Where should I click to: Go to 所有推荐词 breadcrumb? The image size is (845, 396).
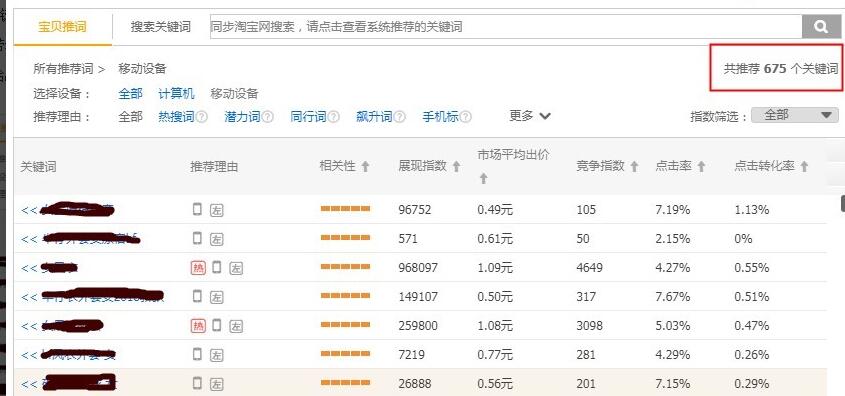(63, 69)
